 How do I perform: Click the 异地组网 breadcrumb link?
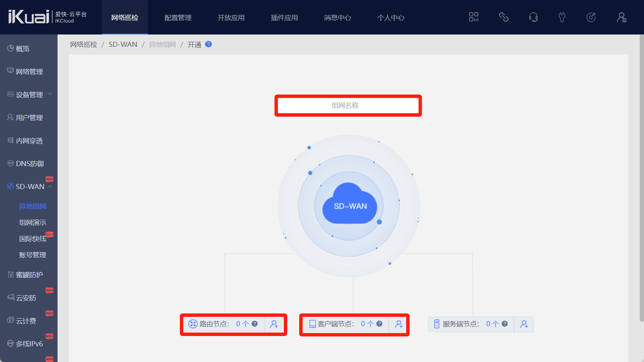point(162,45)
